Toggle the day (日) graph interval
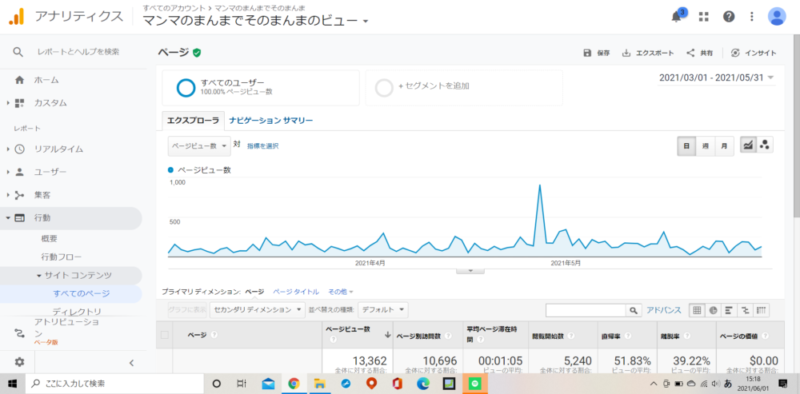The height and width of the screenshot is (394, 800). 686,146
